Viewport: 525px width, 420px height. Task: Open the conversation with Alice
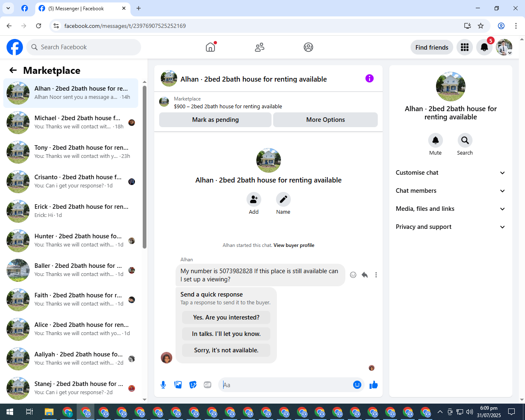click(71, 329)
